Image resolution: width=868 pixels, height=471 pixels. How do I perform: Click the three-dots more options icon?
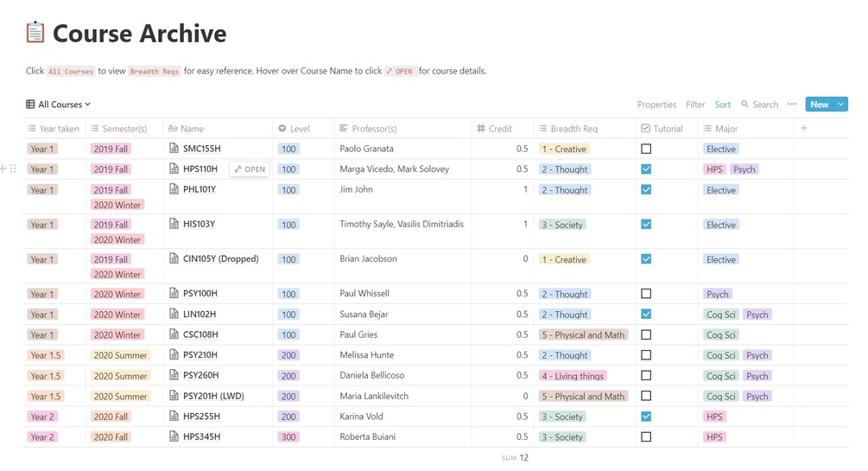(792, 105)
